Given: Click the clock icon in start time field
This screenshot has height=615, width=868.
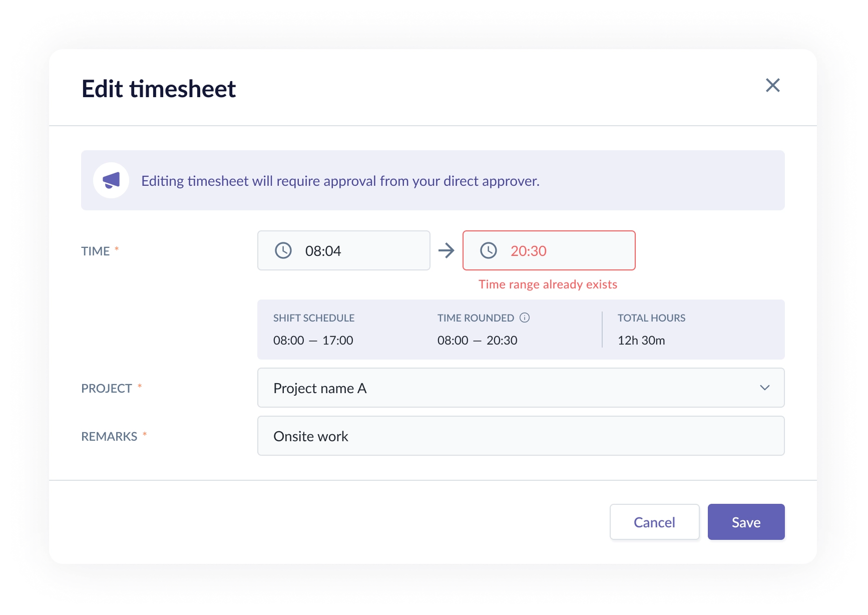Looking at the screenshot, I should 283,250.
